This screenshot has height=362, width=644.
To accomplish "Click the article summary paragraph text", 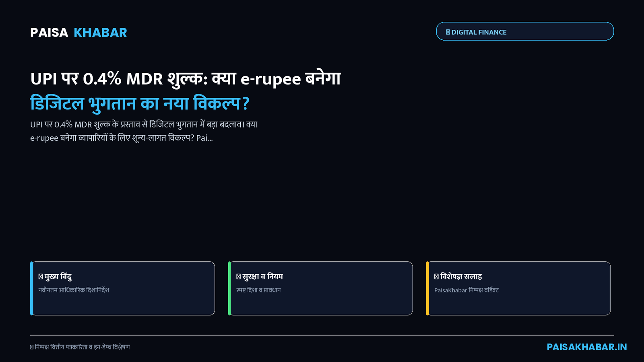I will [x=144, y=131].
